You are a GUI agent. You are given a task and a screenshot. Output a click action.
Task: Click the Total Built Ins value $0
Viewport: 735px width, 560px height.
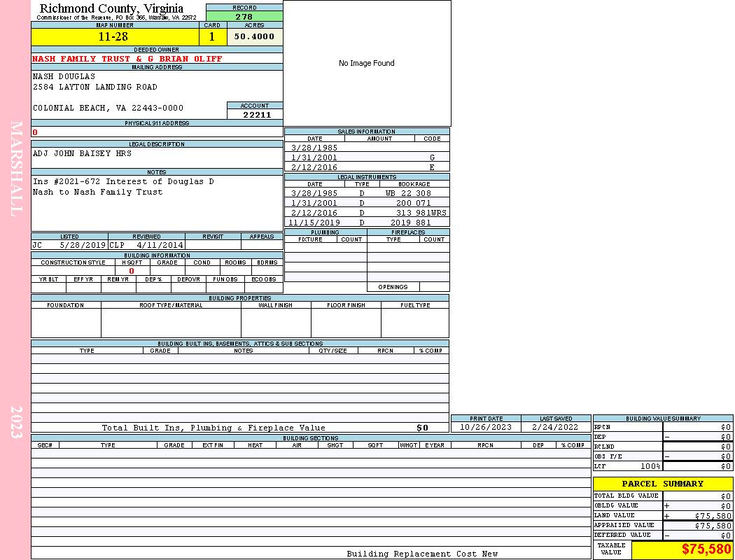pyautogui.click(x=422, y=428)
